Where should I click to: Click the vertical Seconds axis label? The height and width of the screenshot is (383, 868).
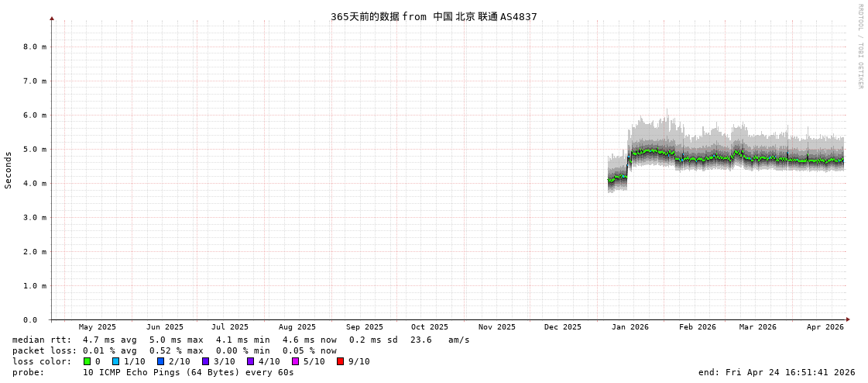(x=9, y=170)
